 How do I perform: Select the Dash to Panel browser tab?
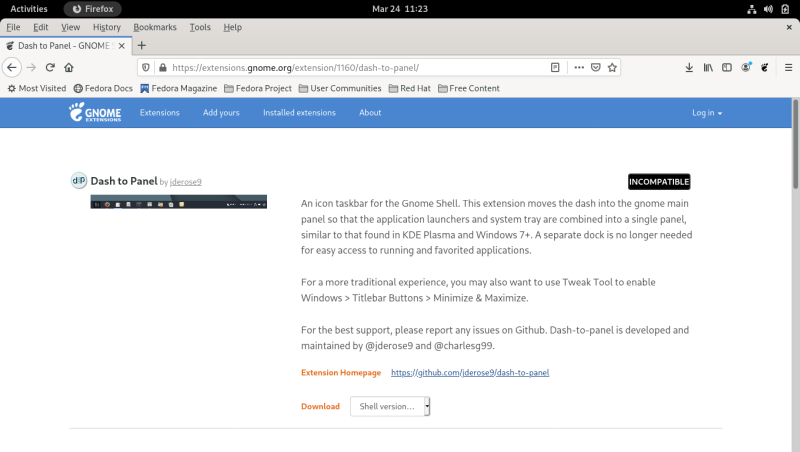(66, 46)
